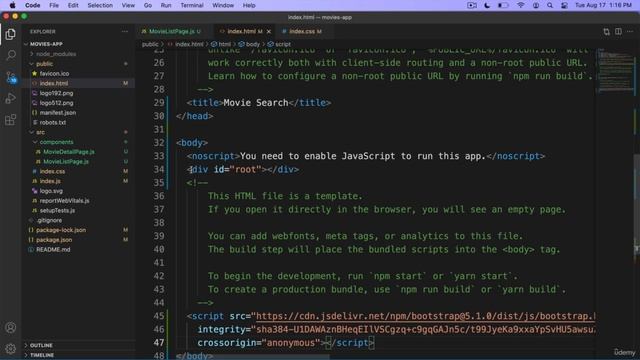
Task: Open favicon.ico in the explorer
Action: pos(54,73)
